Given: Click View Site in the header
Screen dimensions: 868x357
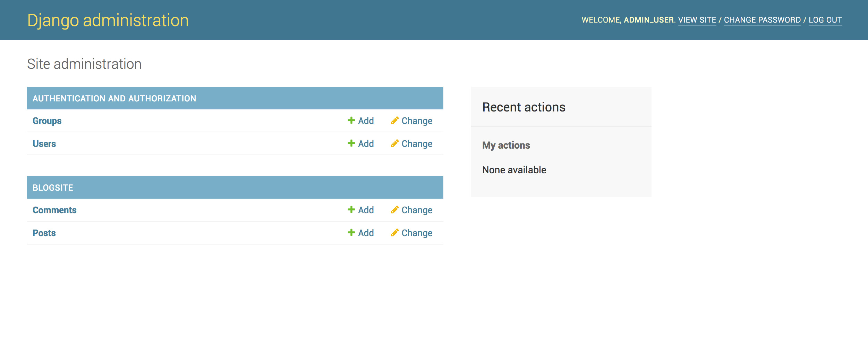Looking at the screenshot, I should (697, 20).
